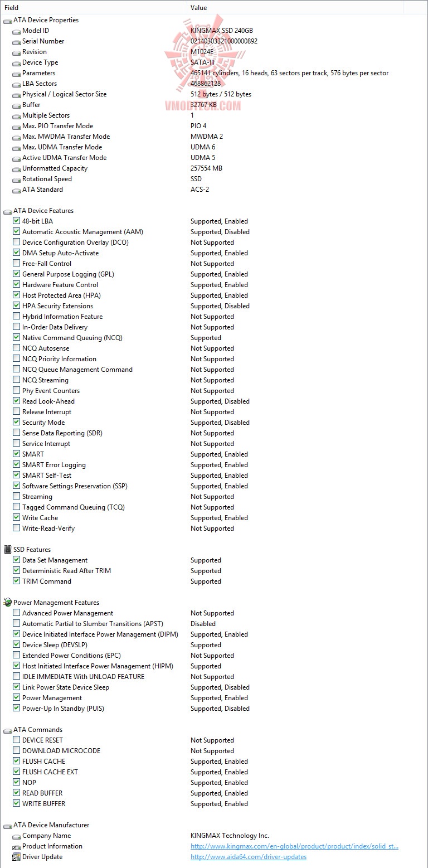Select the 32767 KB buffer value

203,105
